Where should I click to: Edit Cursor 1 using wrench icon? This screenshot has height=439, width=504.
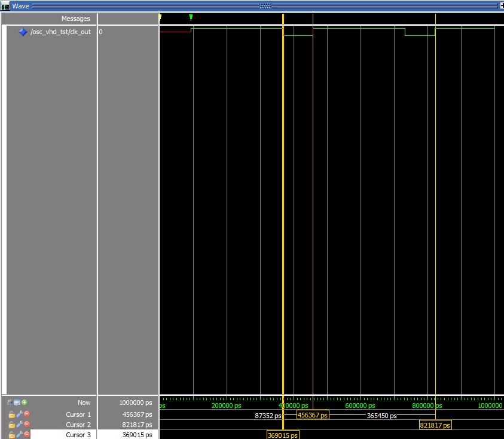pyautogui.click(x=19, y=414)
